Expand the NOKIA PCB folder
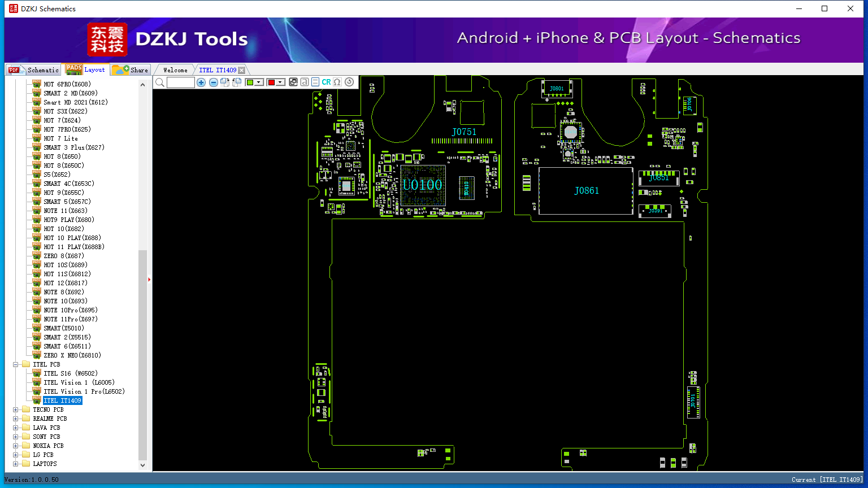This screenshot has width=868, height=488. 16,446
